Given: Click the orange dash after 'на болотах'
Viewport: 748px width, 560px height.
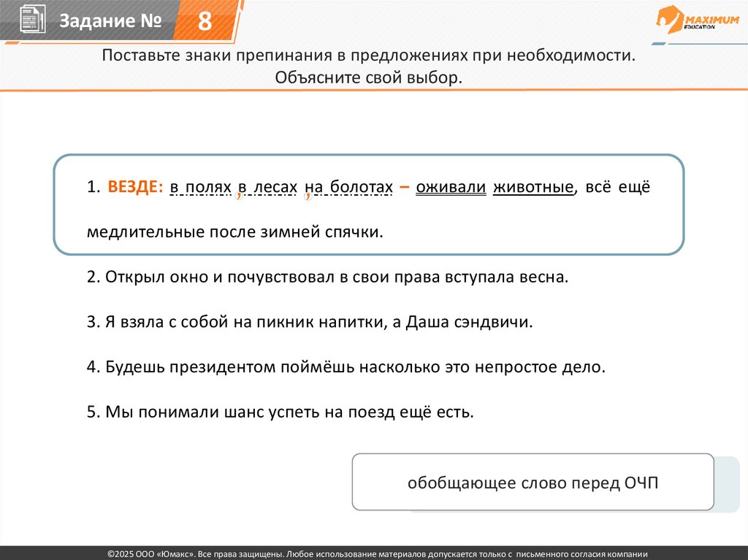Looking at the screenshot, I should (405, 187).
